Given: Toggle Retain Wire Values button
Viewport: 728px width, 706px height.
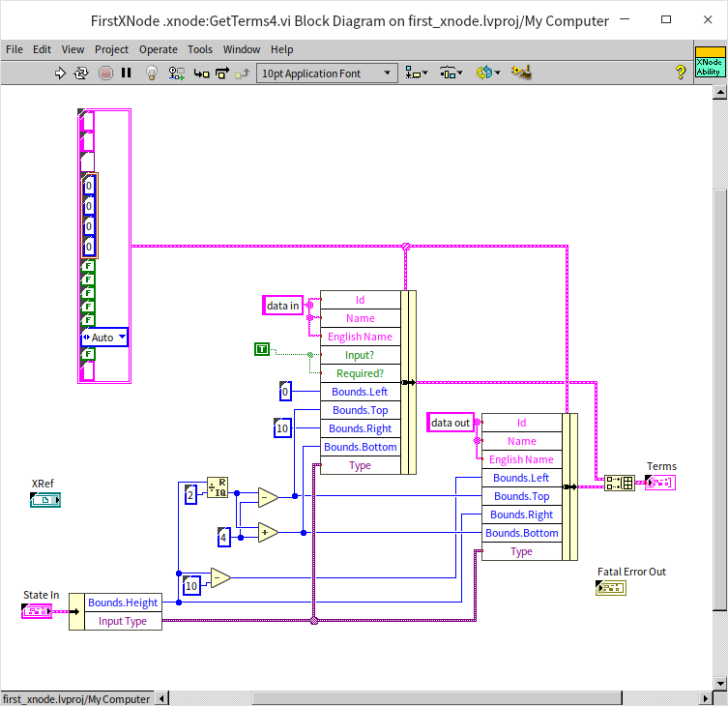Looking at the screenshot, I should coord(177,73).
